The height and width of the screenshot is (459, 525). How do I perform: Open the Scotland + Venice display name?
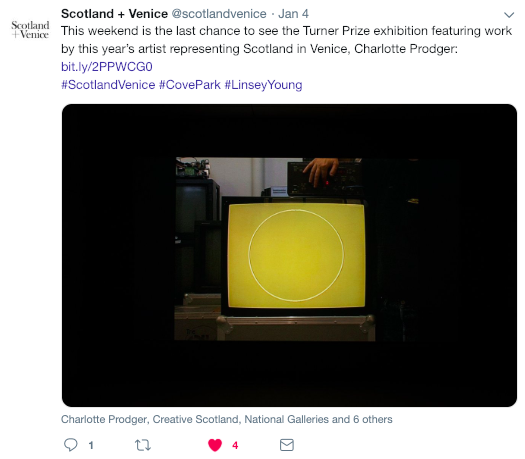pyautogui.click(x=114, y=14)
